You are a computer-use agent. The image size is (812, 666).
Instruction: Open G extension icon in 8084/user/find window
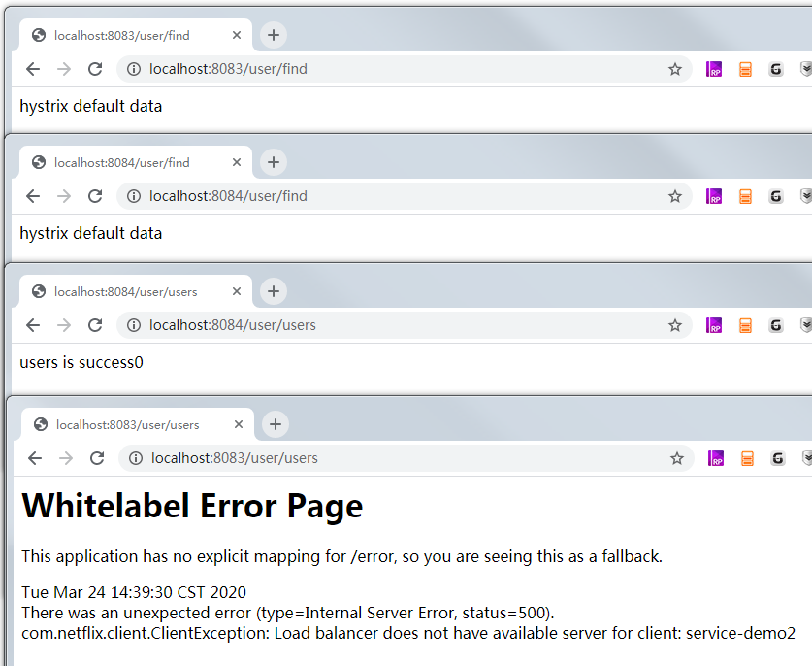click(x=776, y=196)
